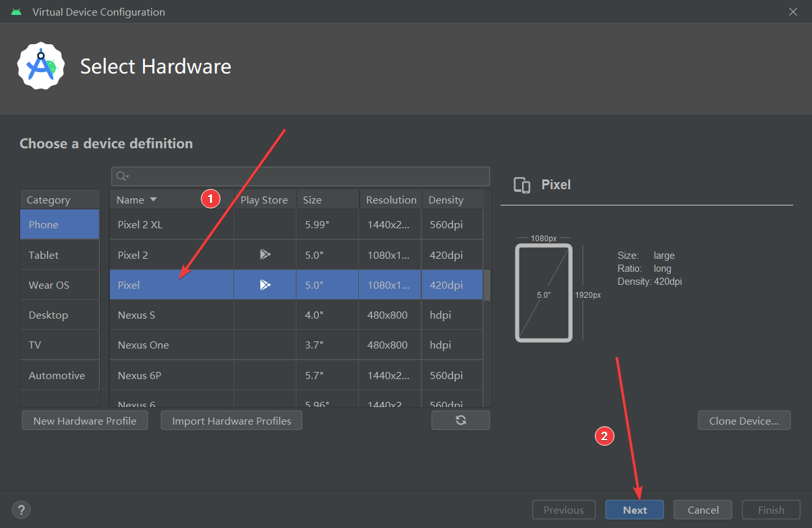Click the refresh device list icon button
Screen dimensions: 812x528
[x=461, y=420]
